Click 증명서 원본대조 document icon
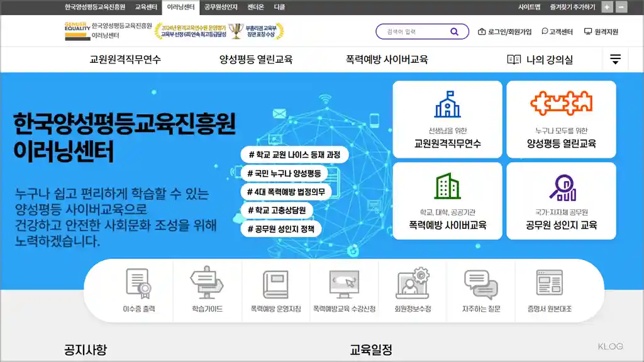The image size is (644, 362). click(550, 282)
